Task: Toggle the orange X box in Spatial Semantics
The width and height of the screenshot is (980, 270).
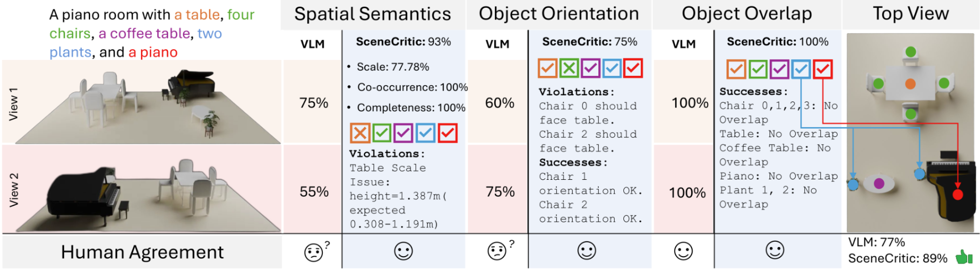Action: 360,133
